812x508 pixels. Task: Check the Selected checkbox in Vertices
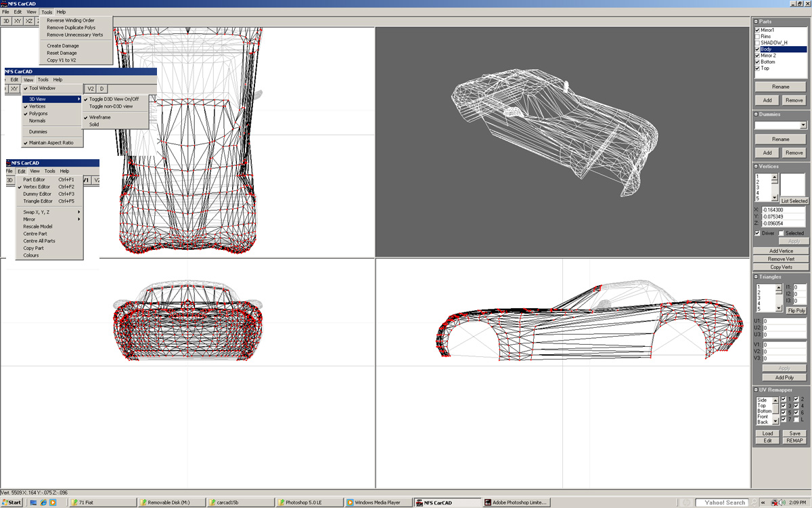click(781, 233)
